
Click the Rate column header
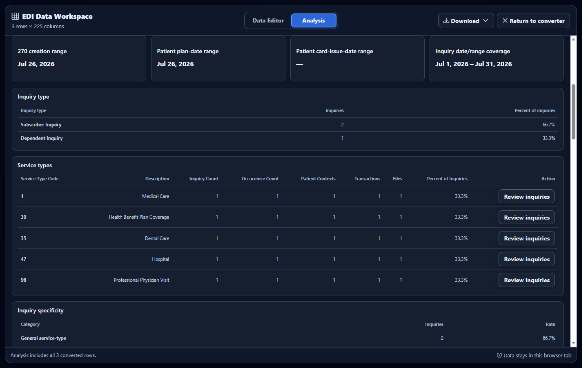click(550, 324)
